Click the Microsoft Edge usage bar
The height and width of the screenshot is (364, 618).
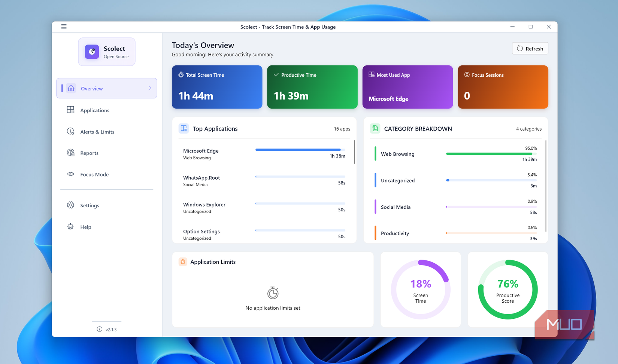click(x=300, y=150)
